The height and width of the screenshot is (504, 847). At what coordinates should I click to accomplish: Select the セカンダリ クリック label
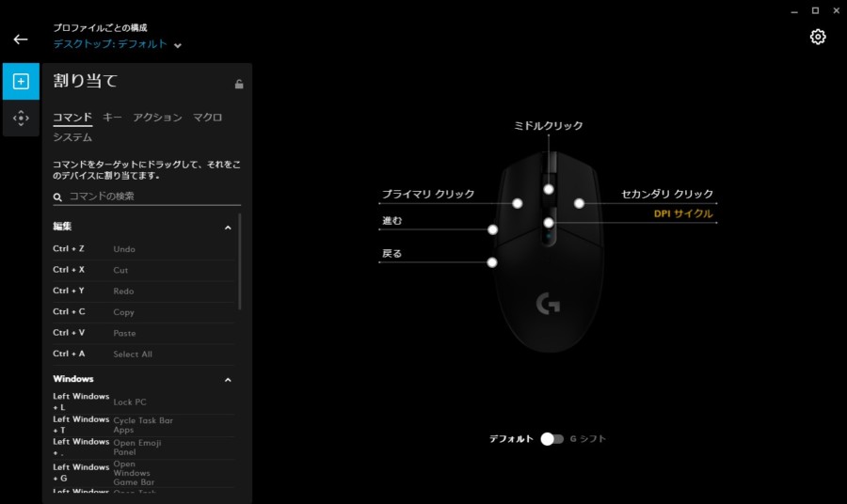pyautogui.click(x=667, y=194)
